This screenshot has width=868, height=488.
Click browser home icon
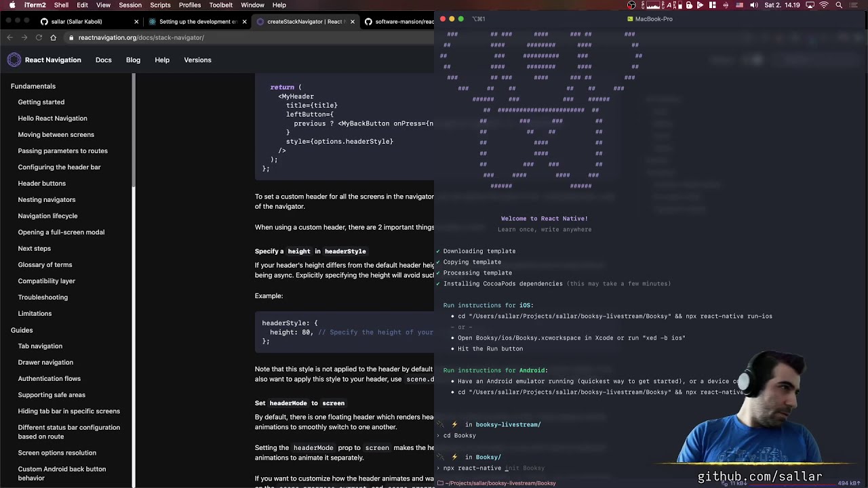[x=53, y=37]
